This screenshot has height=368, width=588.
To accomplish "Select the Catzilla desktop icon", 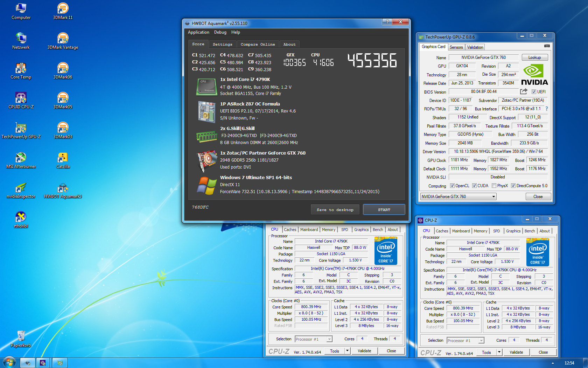I will pyautogui.click(x=63, y=160).
